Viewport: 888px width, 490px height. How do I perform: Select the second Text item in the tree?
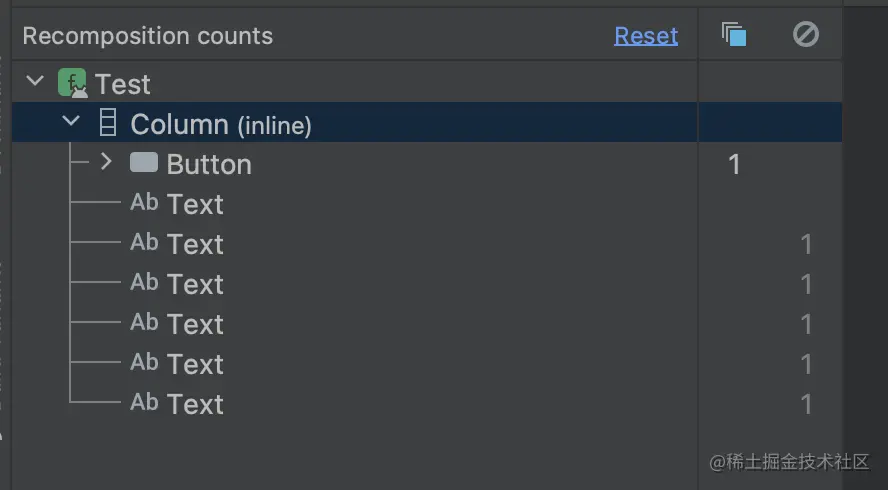pyautogui.click(x=195, y=244)
